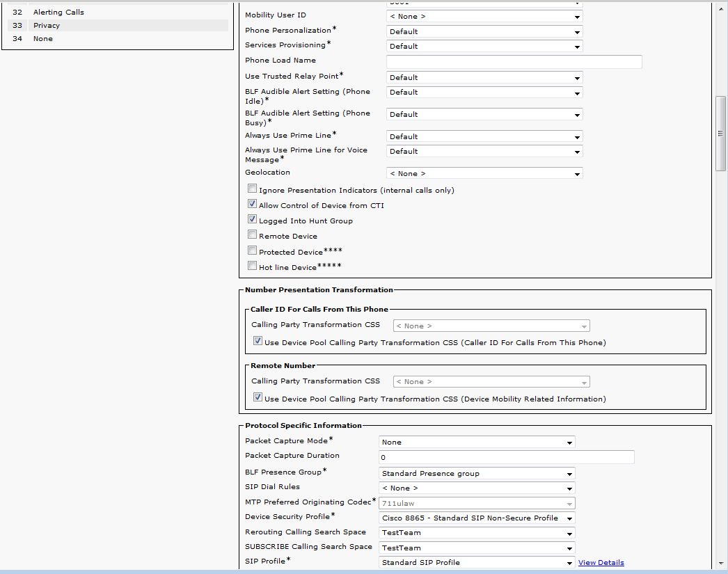728x574 pixels.
Task: Enable the Protected Device checkbox
Action: (x=252, y=250)
